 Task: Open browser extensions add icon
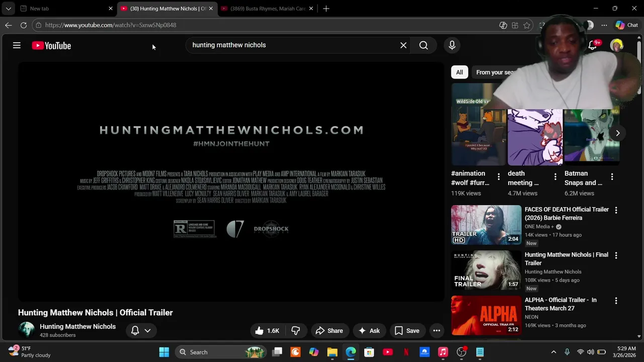tap(515, 25)
